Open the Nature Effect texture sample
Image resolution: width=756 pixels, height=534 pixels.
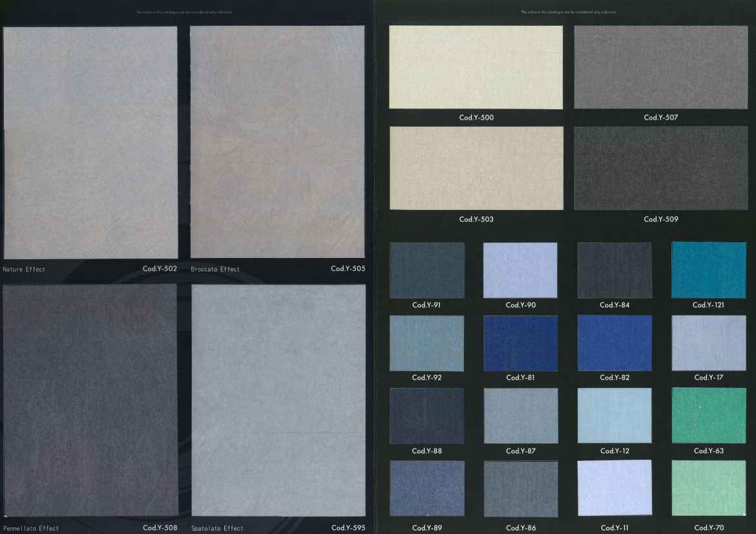[x=90, y=142]
